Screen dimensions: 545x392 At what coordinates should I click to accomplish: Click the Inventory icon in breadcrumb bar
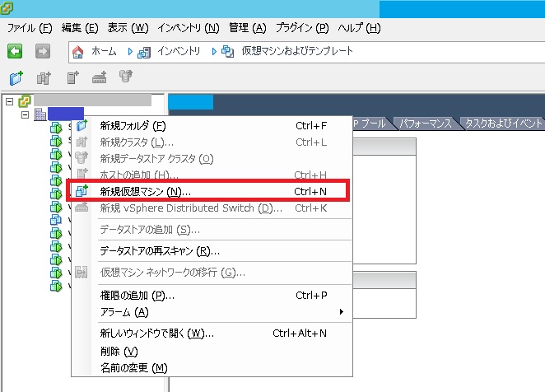tap(144, 51)
